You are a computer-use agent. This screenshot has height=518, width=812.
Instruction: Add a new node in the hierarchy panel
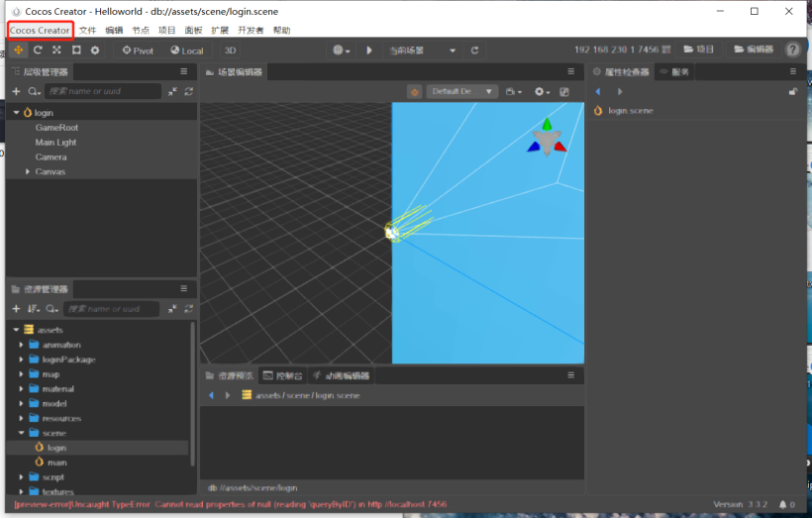tap(16, 91)
